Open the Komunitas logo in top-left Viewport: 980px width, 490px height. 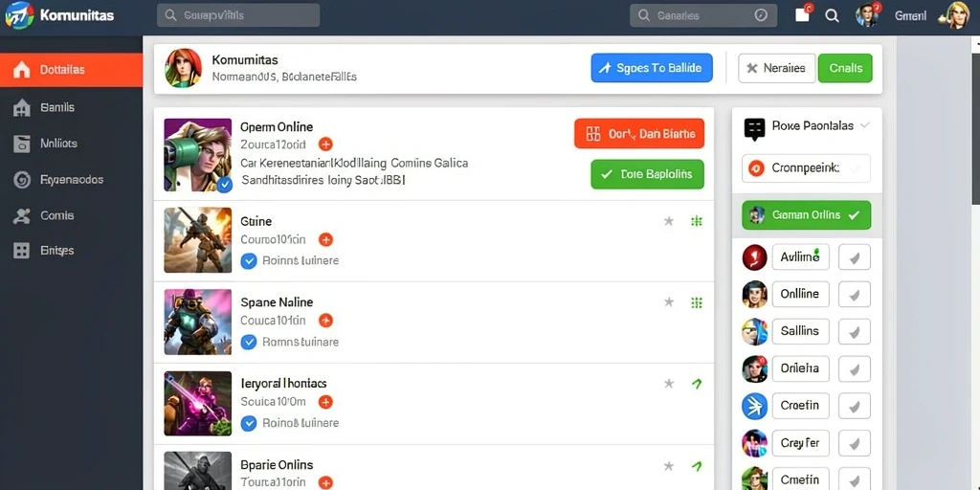(x=19, y=15)
